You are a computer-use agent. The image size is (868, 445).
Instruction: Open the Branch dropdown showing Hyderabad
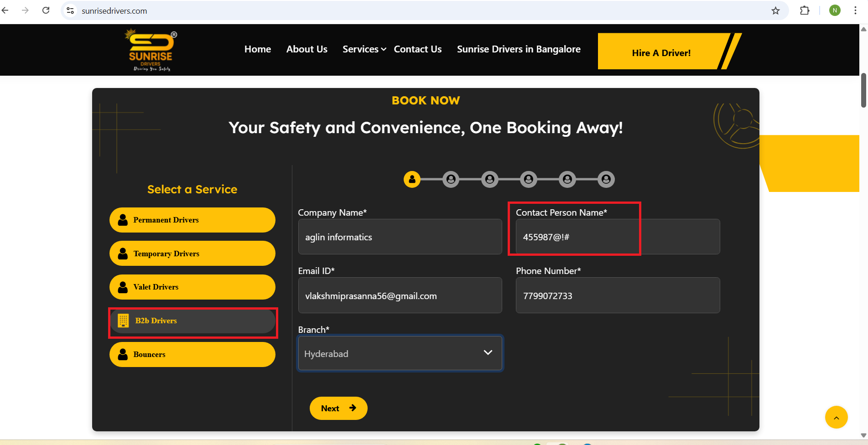[400, 353]
